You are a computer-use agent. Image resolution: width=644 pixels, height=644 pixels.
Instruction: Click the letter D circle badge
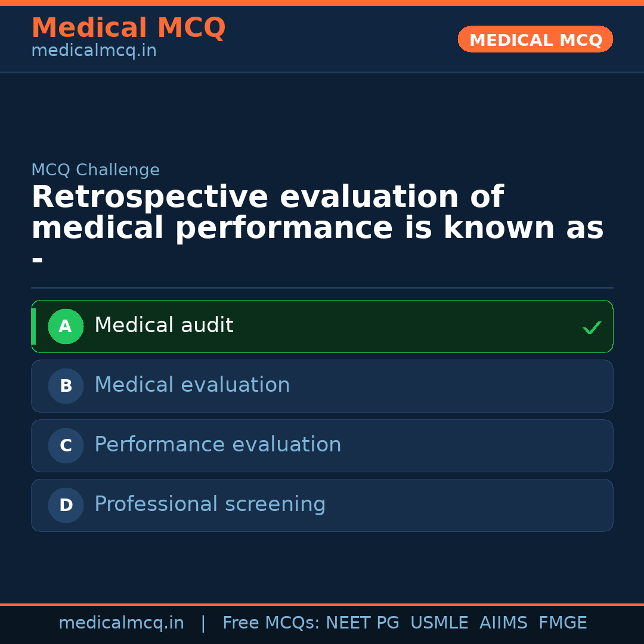pos(66,505)
